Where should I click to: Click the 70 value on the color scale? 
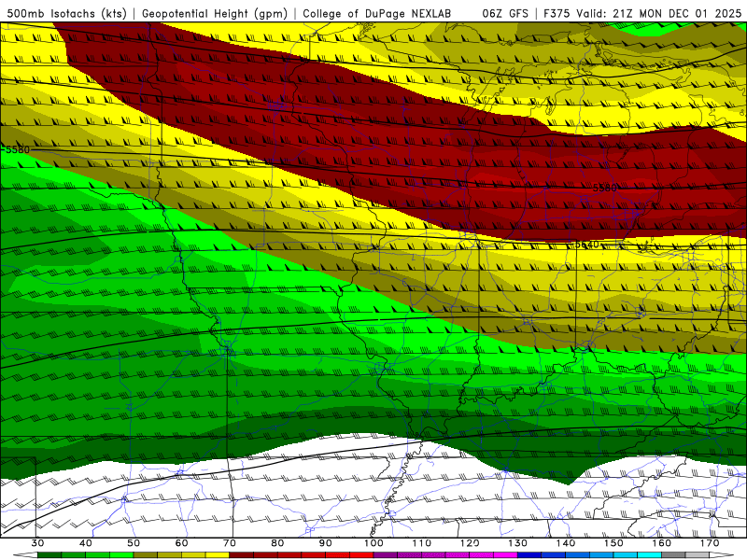(x=230, y=543)
